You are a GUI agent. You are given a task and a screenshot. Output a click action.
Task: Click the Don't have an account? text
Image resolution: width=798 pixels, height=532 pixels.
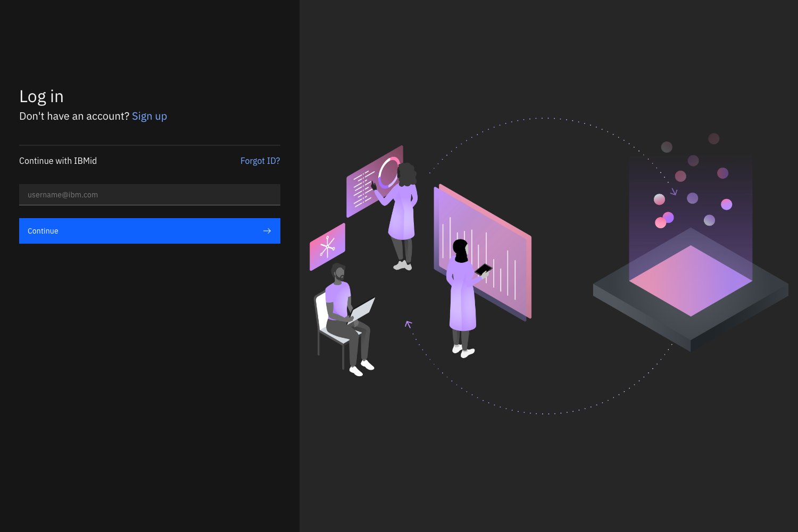click(74, 117)
